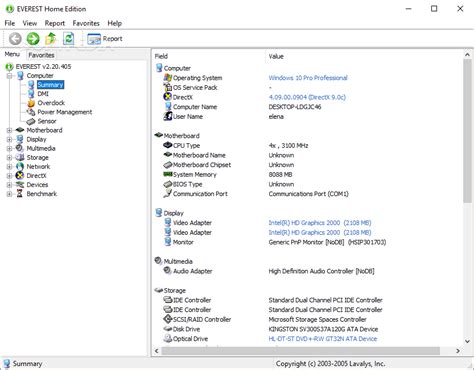Open the Help menu
This screenshot has width=474, height=370.
[x=114, y=23]
